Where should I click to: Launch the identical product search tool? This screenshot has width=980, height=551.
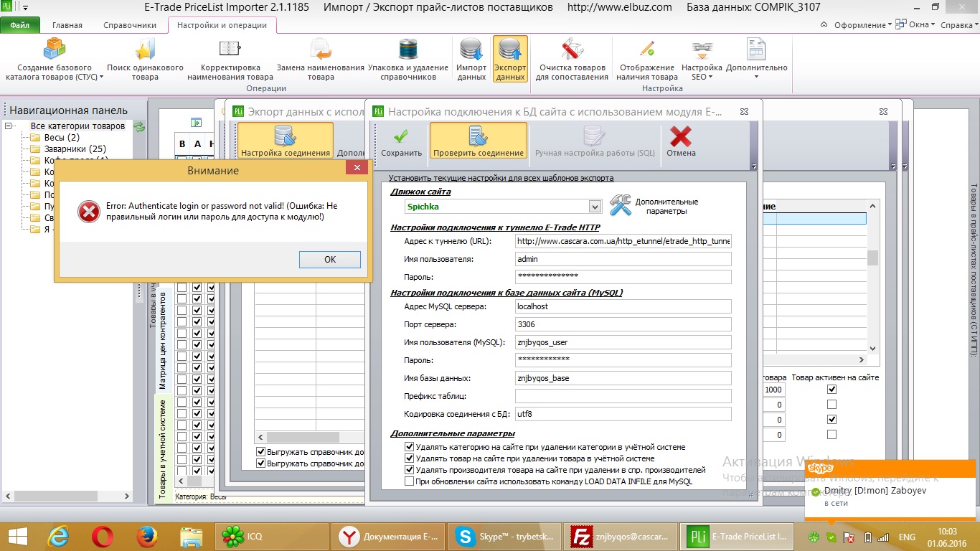coord(145,59)
